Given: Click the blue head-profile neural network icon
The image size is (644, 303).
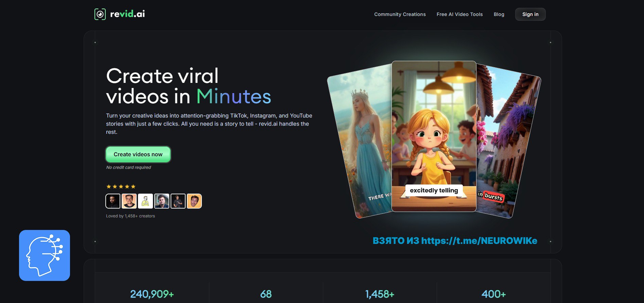Looking at the screenshot, I should pyautogui.click(x=45, y=255).
